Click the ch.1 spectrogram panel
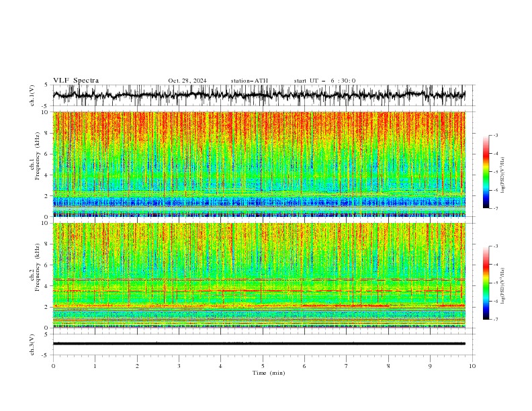532x411 pixels. (259, 164)
